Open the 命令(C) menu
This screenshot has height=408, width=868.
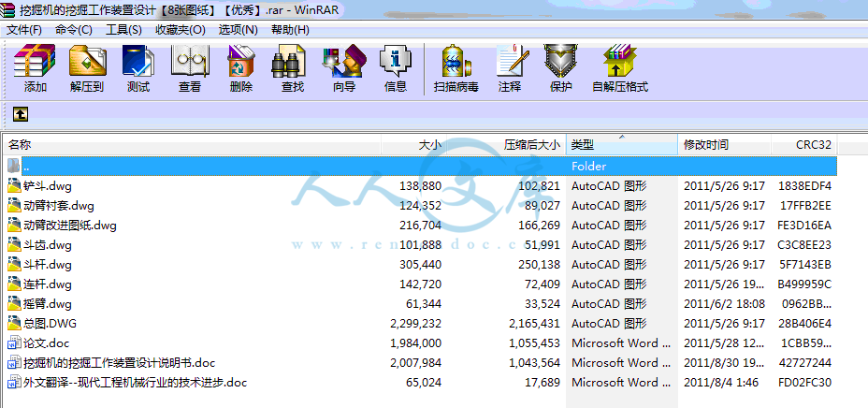pos(74,29)
